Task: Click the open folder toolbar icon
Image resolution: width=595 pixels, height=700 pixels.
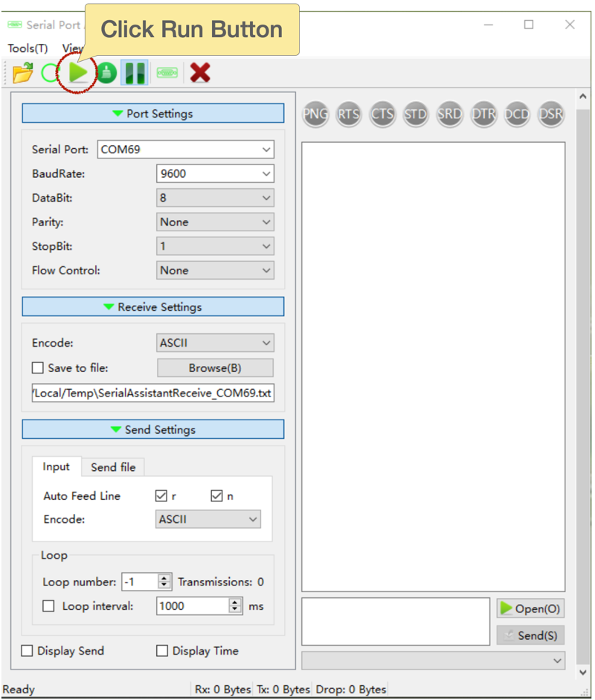Action: pos(23,72)
